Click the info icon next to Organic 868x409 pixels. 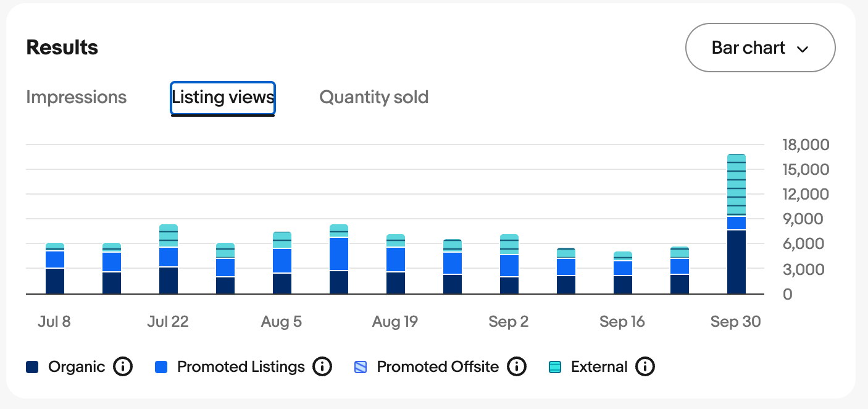123,367
